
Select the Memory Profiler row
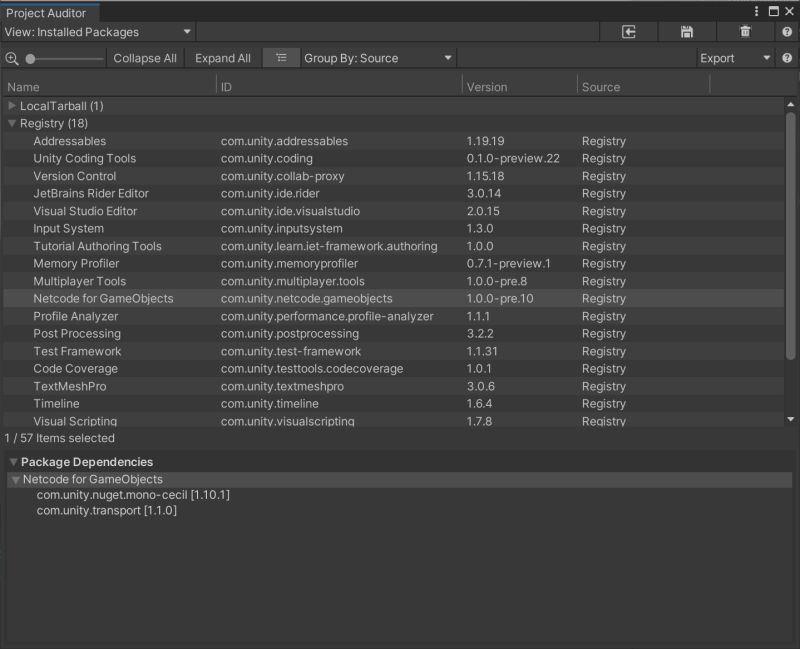click(393, 263)
